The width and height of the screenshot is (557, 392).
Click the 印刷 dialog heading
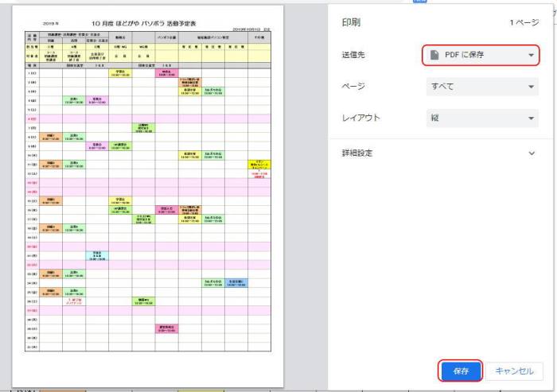click(351, 22)
